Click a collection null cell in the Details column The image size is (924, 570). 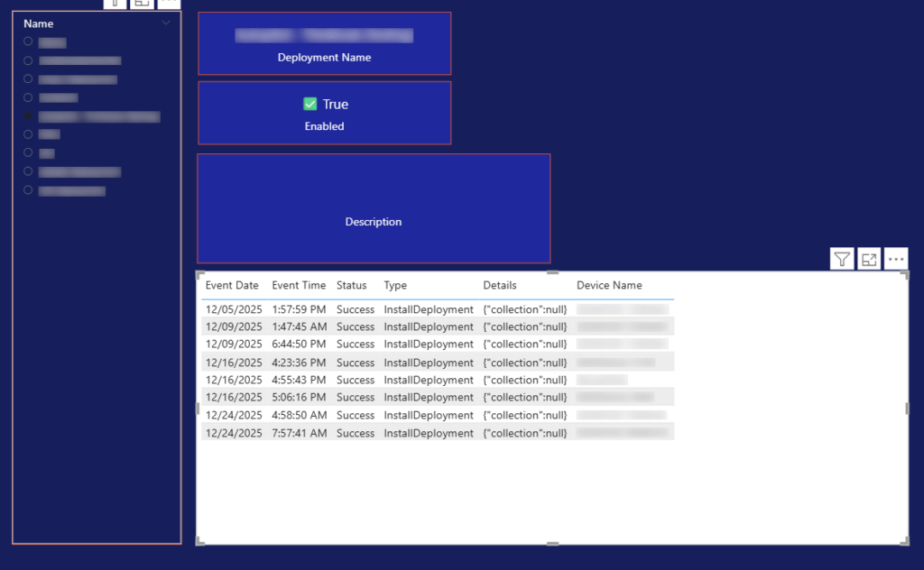pos(524,309)
